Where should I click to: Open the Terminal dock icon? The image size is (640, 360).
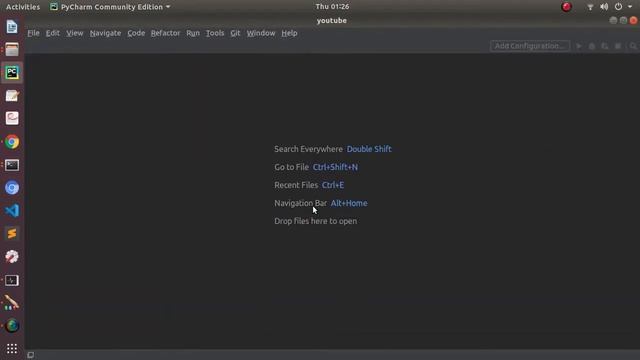tap(12, 165)
